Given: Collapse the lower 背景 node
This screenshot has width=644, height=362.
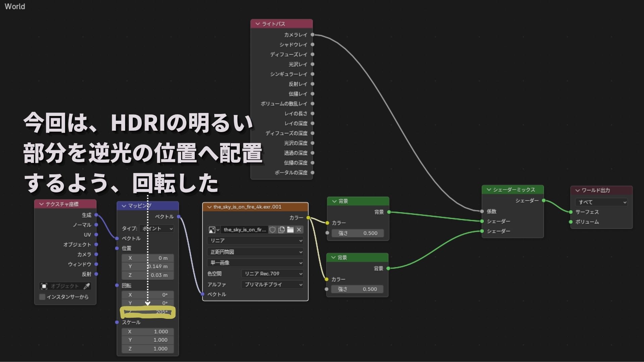Looking at the screenshot, I should pyautogui.click(x=333, y=257).
